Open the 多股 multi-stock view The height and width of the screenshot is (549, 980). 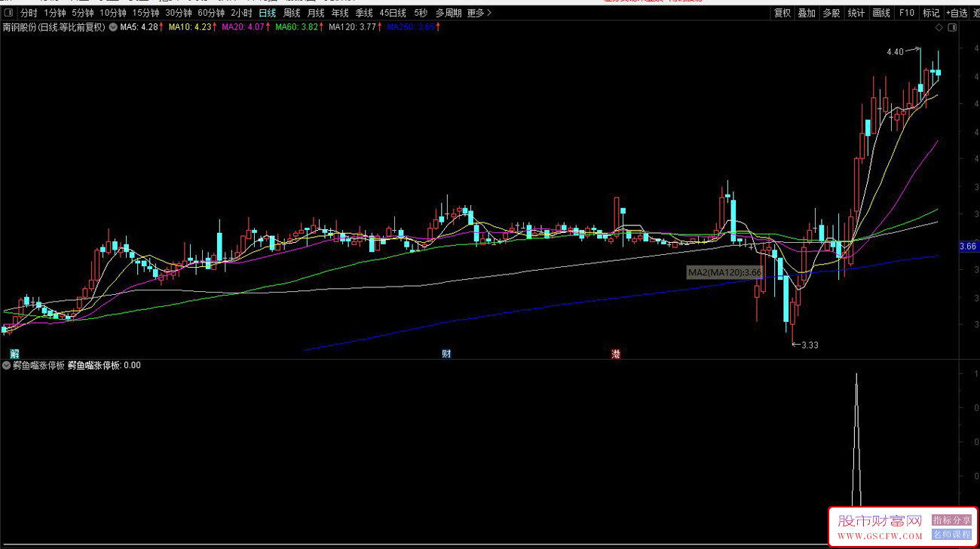831,13
